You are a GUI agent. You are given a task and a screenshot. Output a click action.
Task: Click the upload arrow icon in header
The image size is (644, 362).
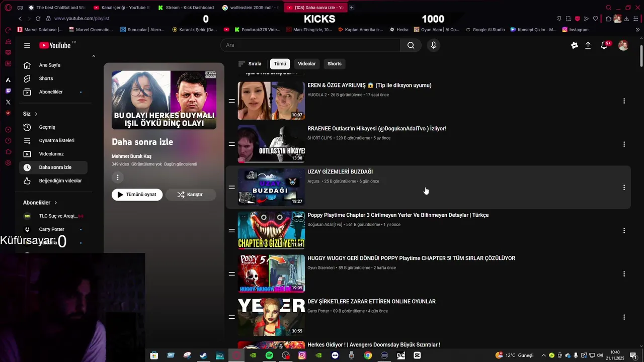coord(588,45)
